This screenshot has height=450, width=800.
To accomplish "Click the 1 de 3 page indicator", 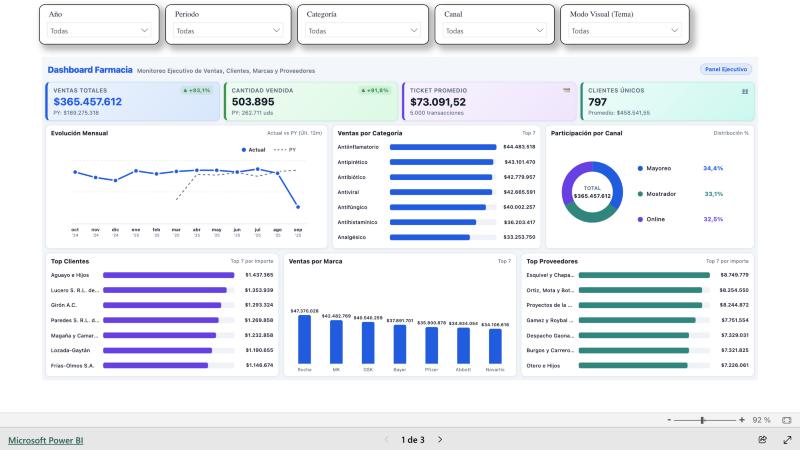I will [413, 440].
